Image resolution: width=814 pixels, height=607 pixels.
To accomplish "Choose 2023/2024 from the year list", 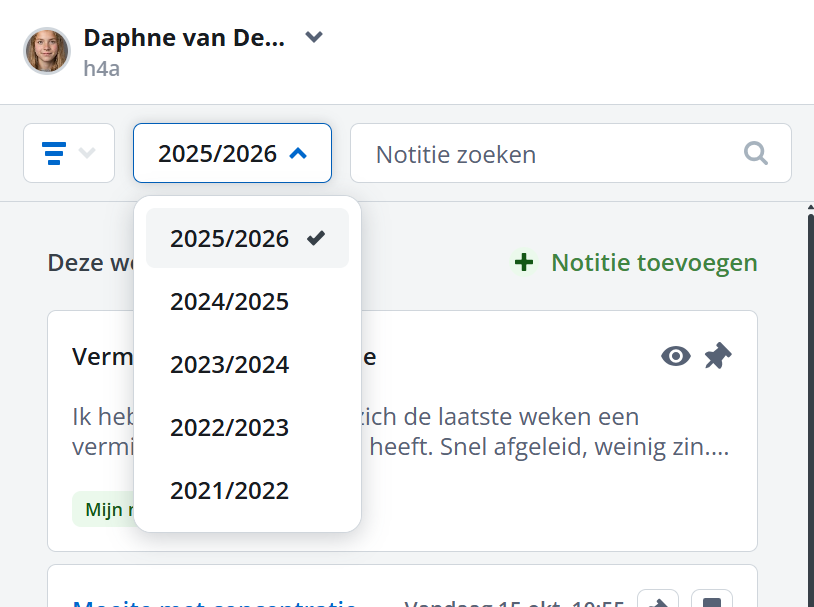I will tap(230, 364).
